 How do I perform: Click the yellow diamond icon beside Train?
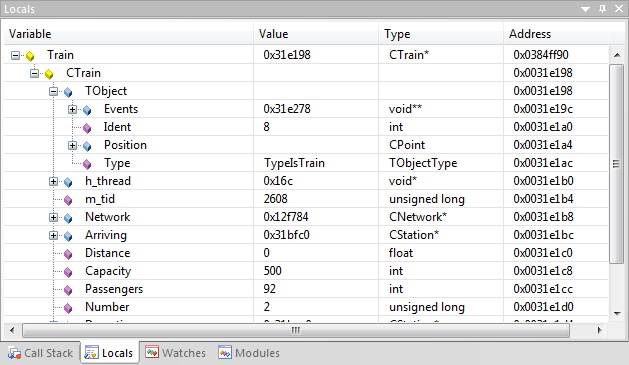tap(30, 56)
